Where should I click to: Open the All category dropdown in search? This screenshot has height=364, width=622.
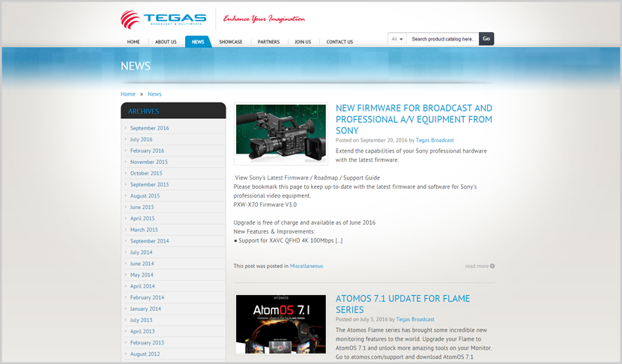tap(397, 39)
